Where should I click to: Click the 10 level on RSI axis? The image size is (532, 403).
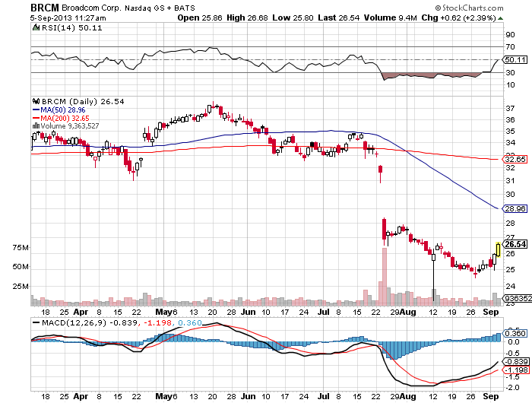pos(510,85)
